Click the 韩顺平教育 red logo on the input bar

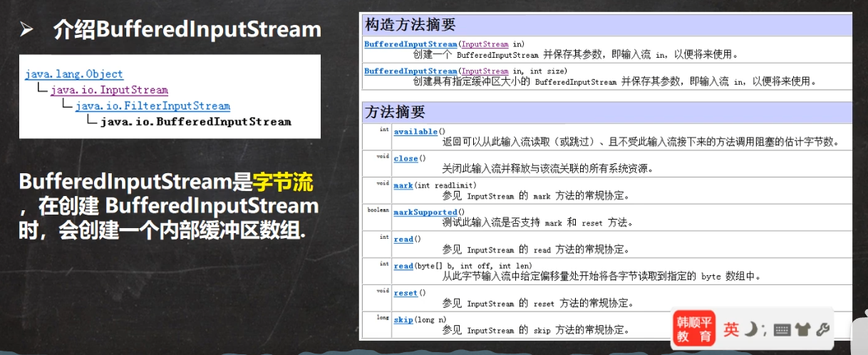[x=693, y=329]
